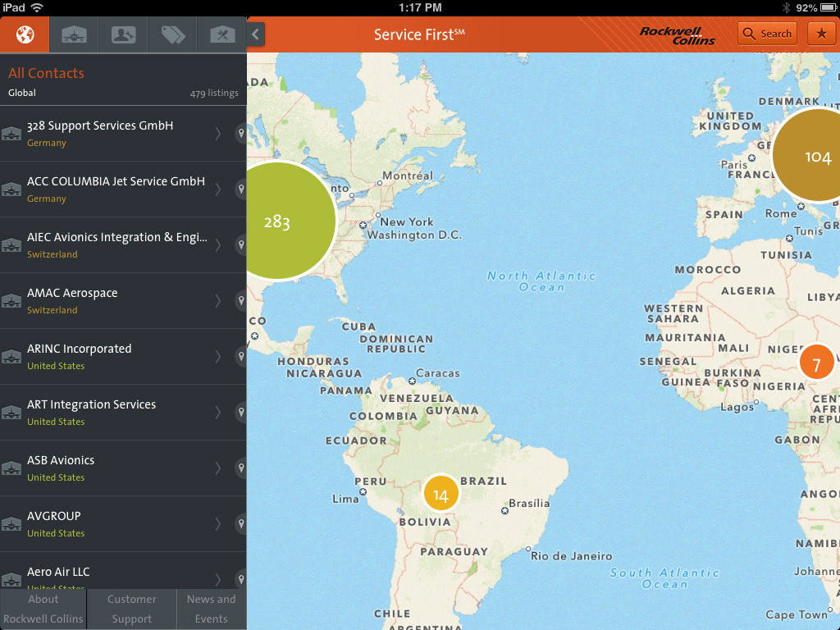Viewport: 840px width, 630px height.
Task: Open the contact card with wrench tab
Action: click(x=123, y=34)
